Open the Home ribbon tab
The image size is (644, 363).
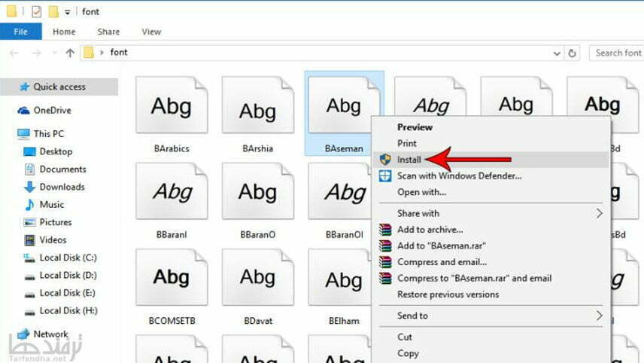click(64, 32)
